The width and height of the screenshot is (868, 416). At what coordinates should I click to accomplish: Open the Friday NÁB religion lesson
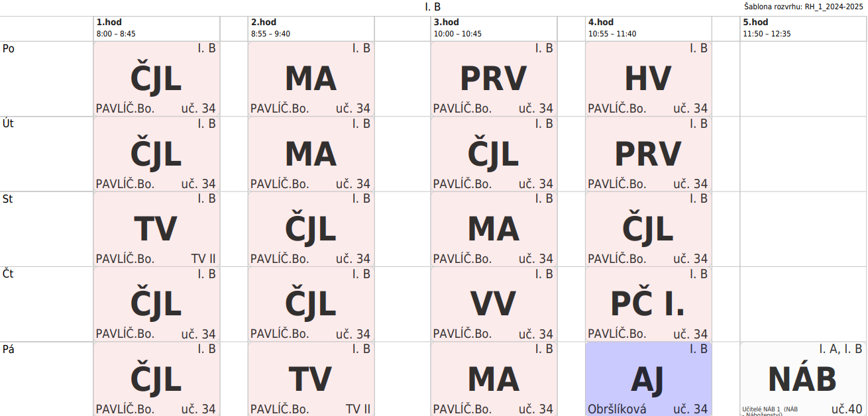click(x=803, y=379)
